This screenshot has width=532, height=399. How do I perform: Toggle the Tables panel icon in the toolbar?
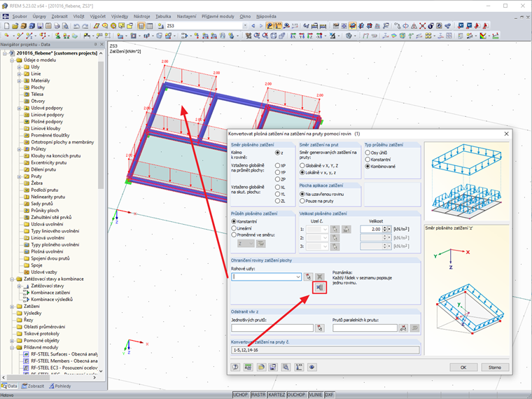click(x=150, y=26)
